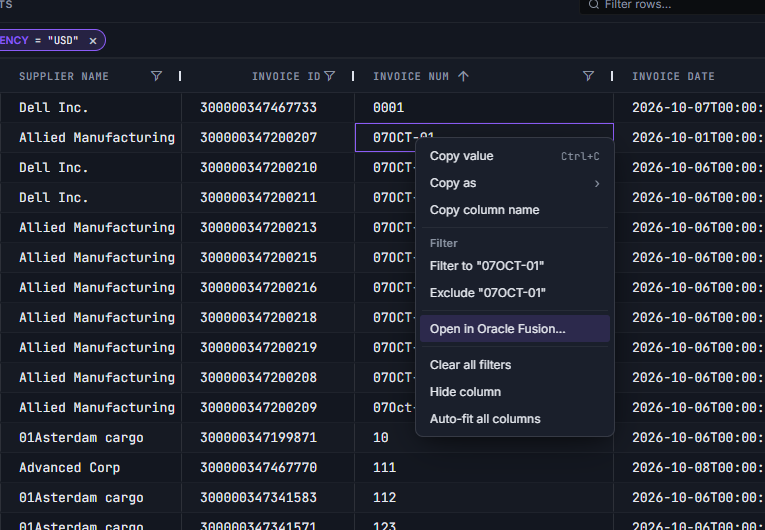Click the Copy as submenu chevron

click(597, 183)
